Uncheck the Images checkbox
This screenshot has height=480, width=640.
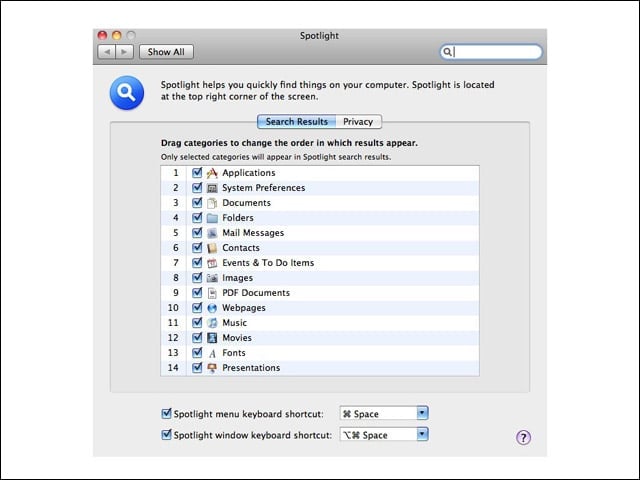point(197,278)
